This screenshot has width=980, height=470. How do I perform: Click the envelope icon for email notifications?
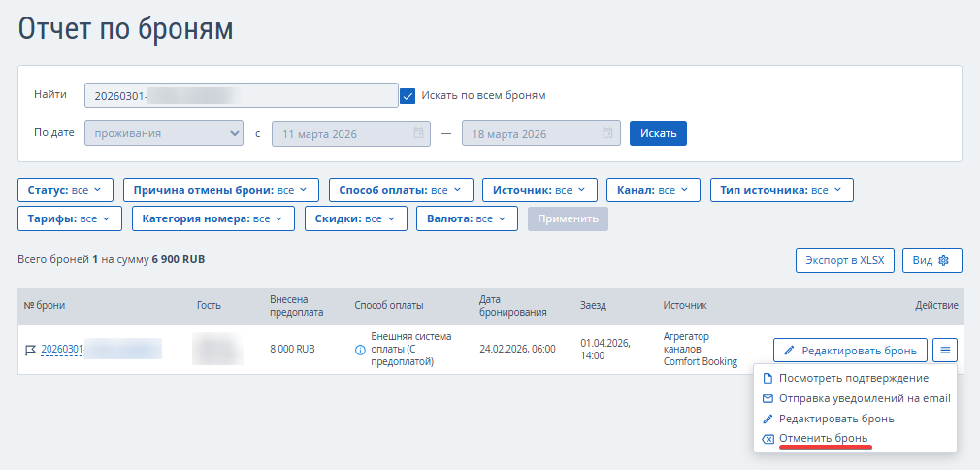[768, 398]
